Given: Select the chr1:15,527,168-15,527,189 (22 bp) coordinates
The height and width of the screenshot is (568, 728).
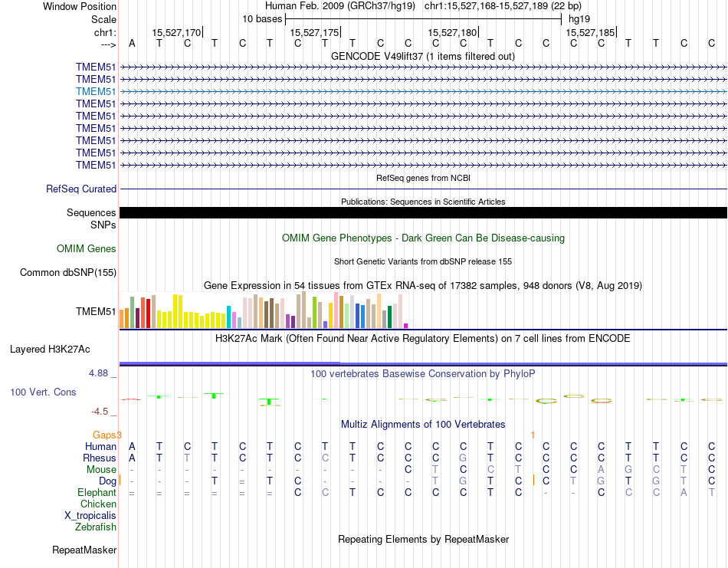Looking at the screenshot, I should tap(503, 6).
